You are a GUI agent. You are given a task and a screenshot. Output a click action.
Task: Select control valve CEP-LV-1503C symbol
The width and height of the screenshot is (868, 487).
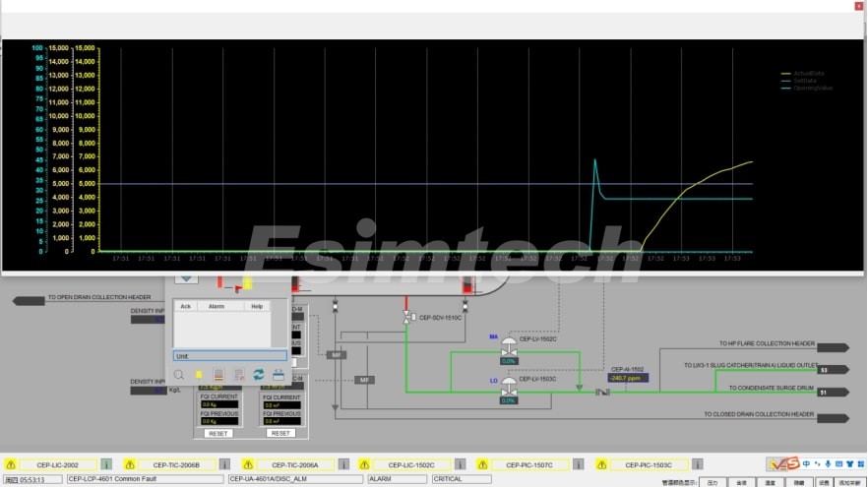(x=509, y=387)
